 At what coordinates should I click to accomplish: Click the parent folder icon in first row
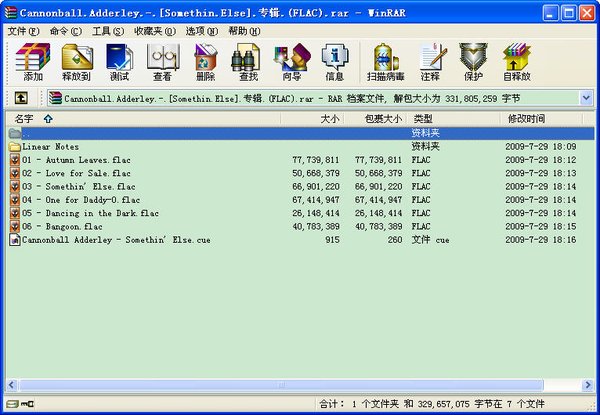tap(15, 133)
